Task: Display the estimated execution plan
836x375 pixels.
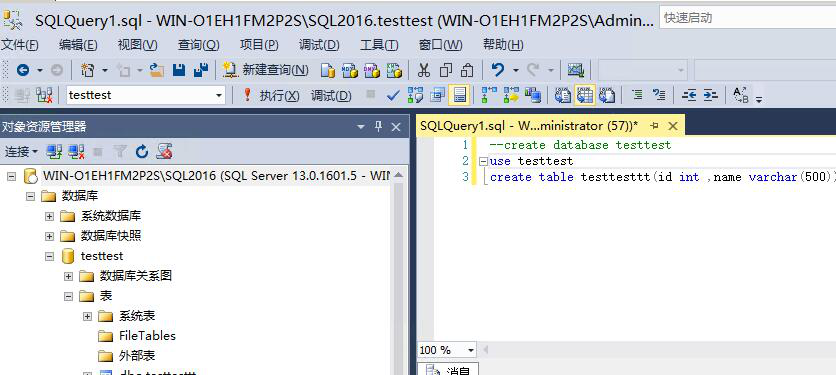Action: pos(415,95)
